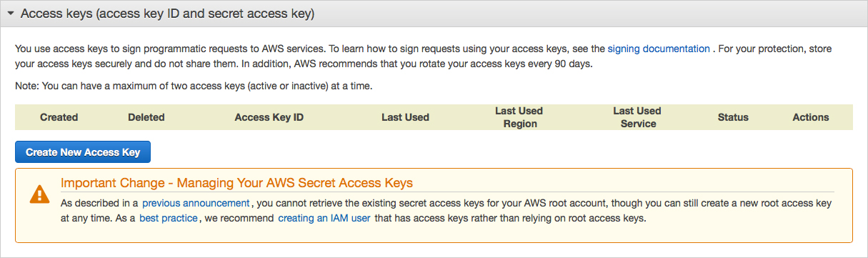
Task: Click the Access keys section header title
Action: click(168, 14)
